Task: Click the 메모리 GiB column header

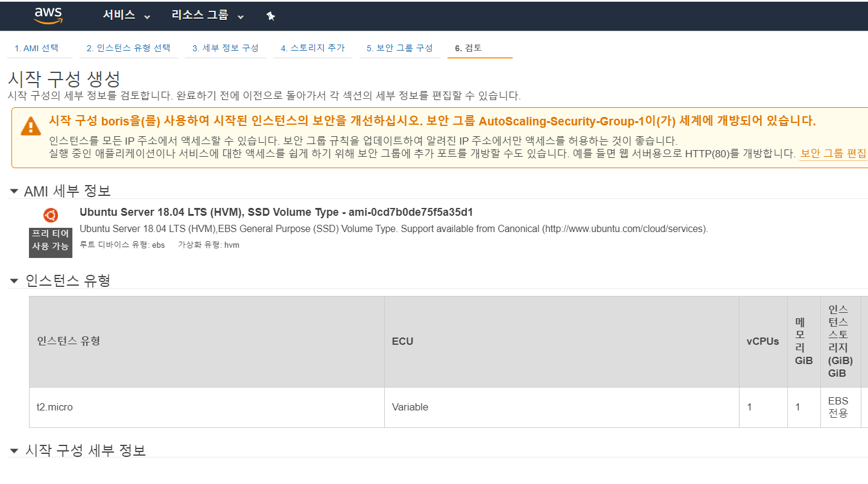Action: pos(804,341)
